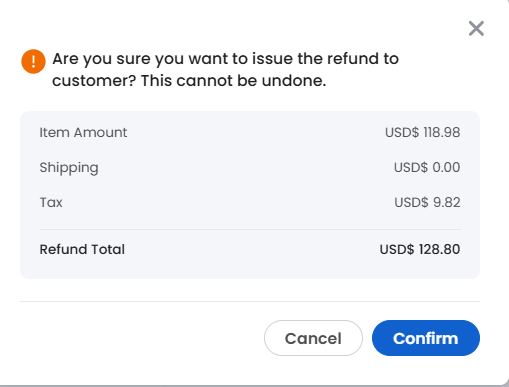
Task: Confirm issuing the refund
Action: click(426, 338)
